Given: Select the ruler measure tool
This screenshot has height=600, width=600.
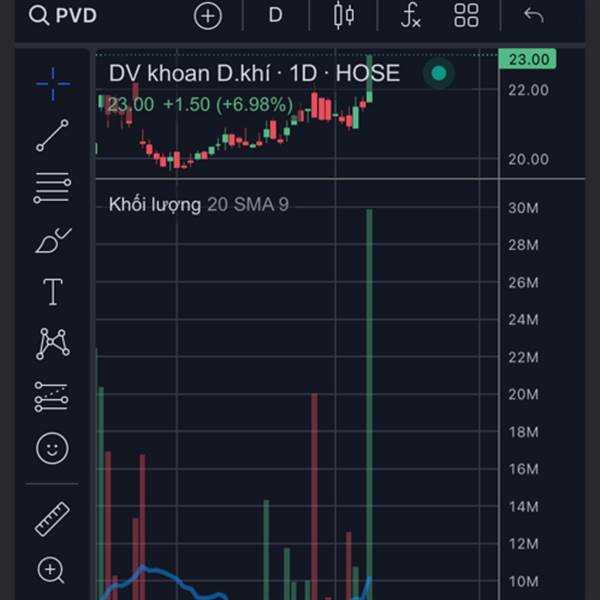Looking at the screenshot, I should click(52, 519).
